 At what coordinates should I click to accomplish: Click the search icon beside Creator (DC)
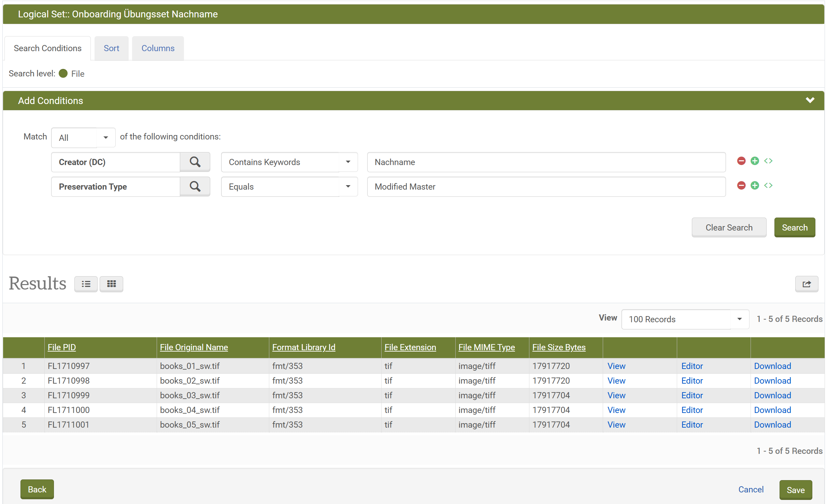coord(195,162)
